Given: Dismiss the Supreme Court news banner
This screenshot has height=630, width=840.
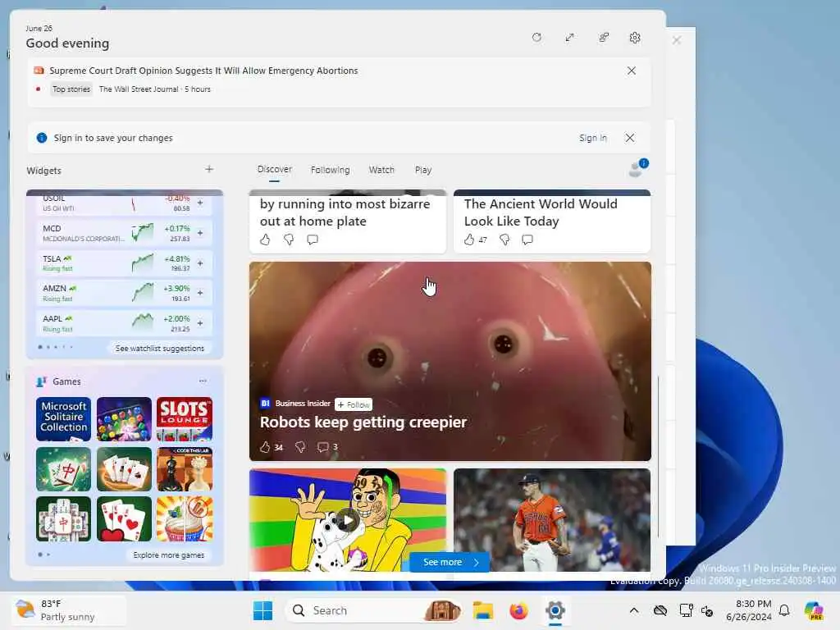Looking at the screenshot, I should click(632, 71).
